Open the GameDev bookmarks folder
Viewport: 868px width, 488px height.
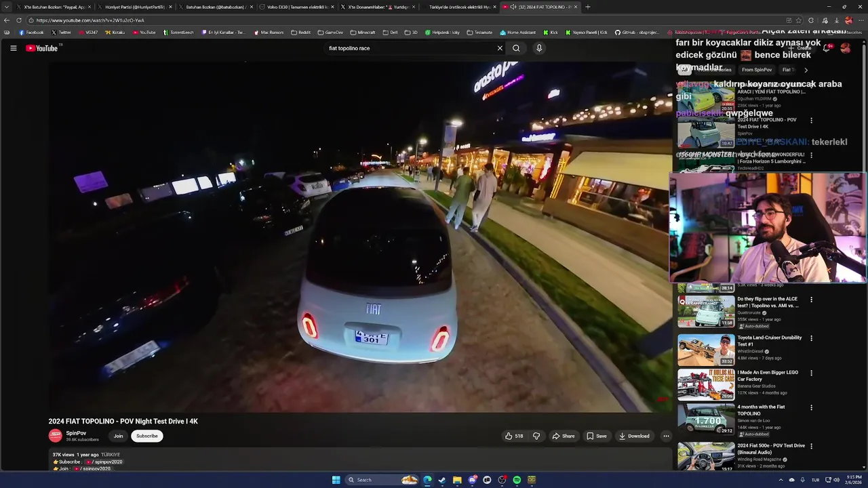[330, 33]
